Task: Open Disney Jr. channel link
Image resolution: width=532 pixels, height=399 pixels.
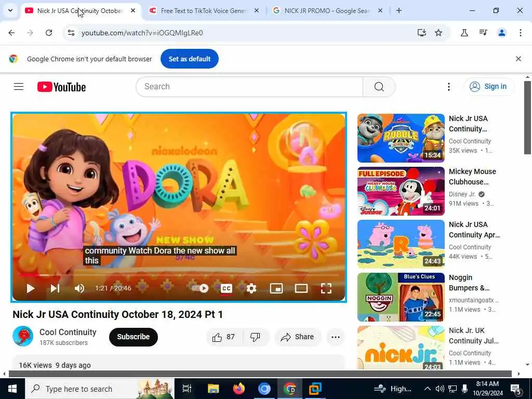Action: 462,194
